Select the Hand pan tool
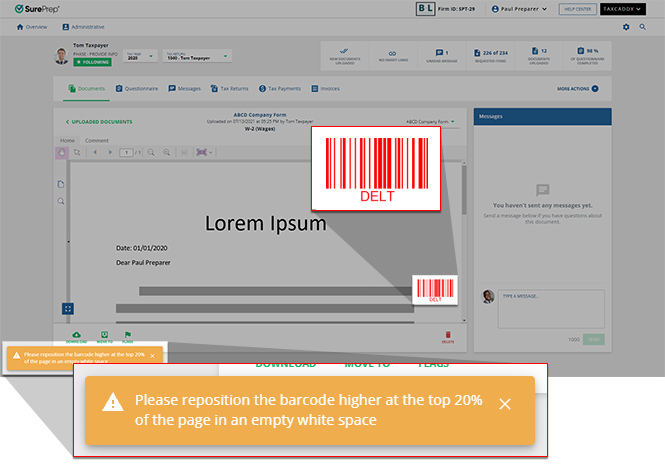The width and height of the screenshot is (665, 464). (61, 152)
